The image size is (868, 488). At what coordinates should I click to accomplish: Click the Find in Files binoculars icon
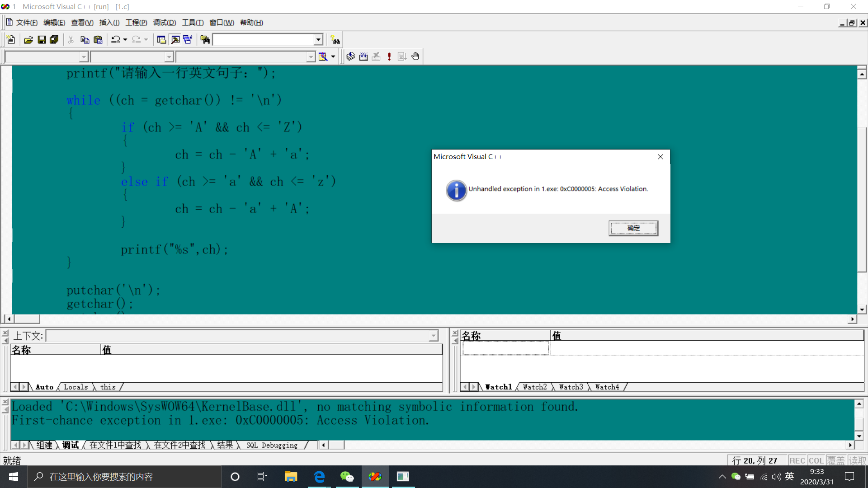point(205,40)
